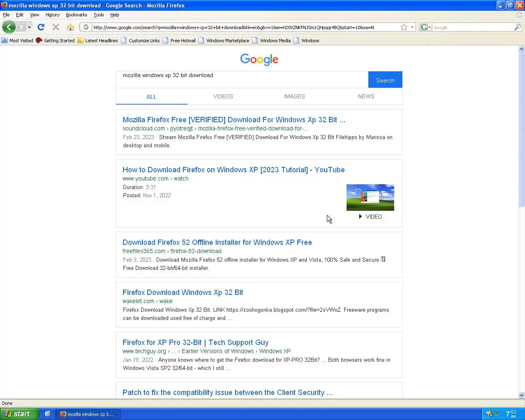Open the Help menu
The image size is (525, 420).
pyautogui.click(x=115, y=15)
